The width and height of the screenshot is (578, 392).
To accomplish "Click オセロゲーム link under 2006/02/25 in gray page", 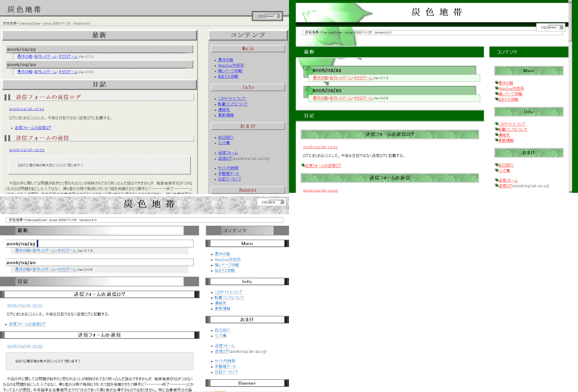I will point(68,57).
